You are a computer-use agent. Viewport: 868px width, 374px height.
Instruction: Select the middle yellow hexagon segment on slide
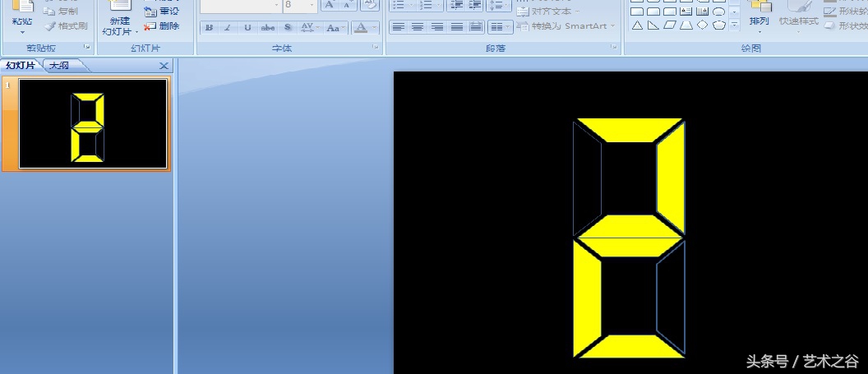[x=629, y=236]
